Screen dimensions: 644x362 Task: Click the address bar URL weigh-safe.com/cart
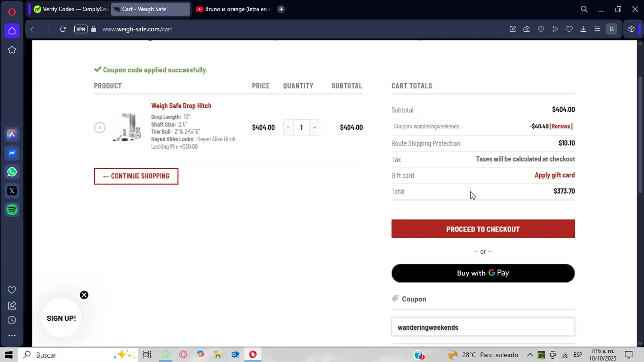coord(137,29)
